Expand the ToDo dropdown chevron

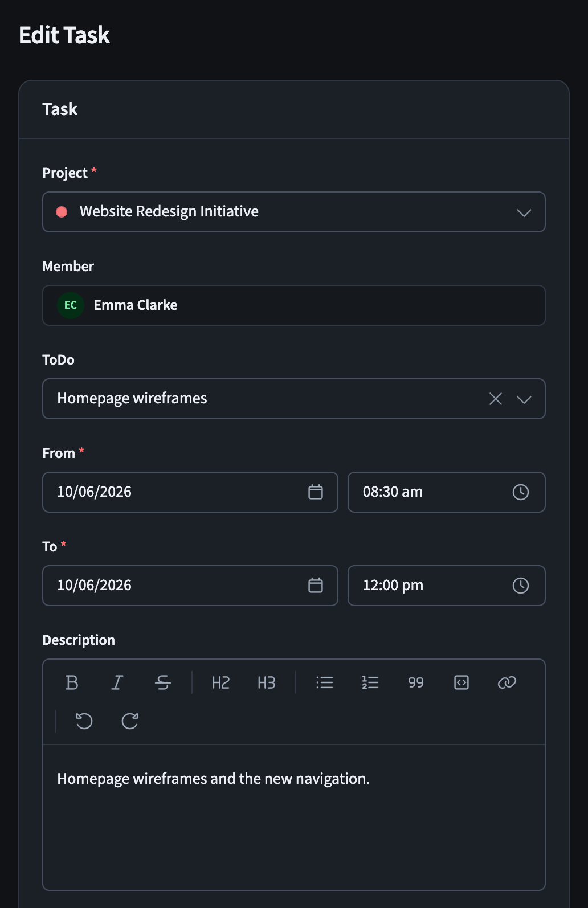[524, 399]
